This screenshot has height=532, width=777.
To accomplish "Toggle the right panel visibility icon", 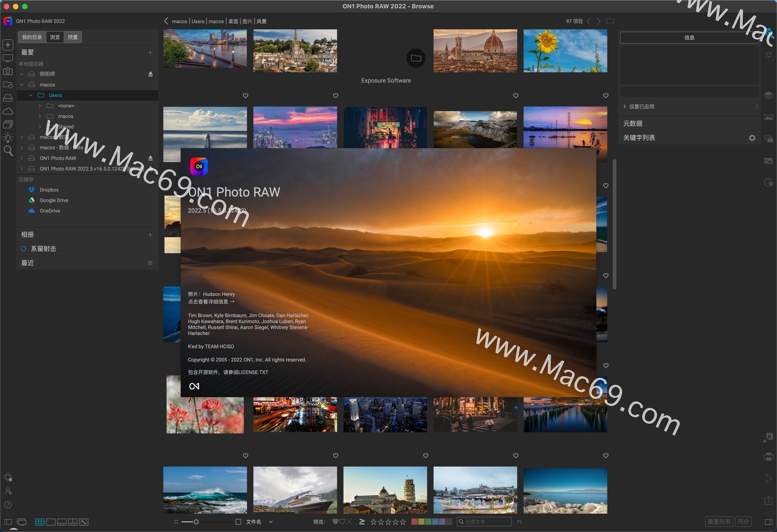I will [x=768, y=522].
